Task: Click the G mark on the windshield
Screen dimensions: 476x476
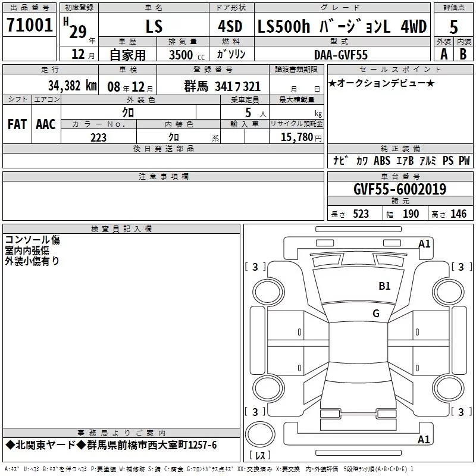Action: 376,313
